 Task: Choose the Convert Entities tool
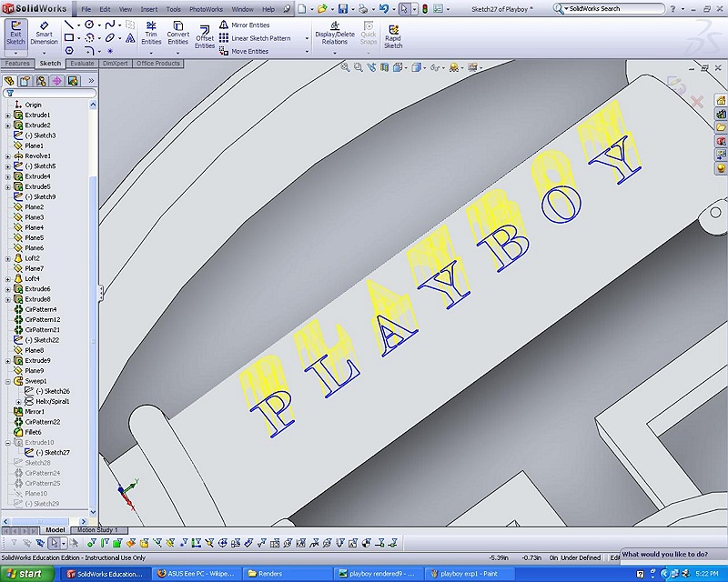coord(177,34)
